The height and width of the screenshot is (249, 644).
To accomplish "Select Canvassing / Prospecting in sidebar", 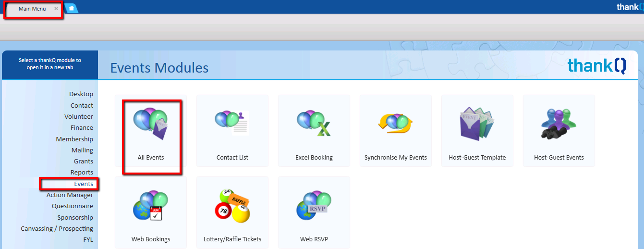I will 57,229.
